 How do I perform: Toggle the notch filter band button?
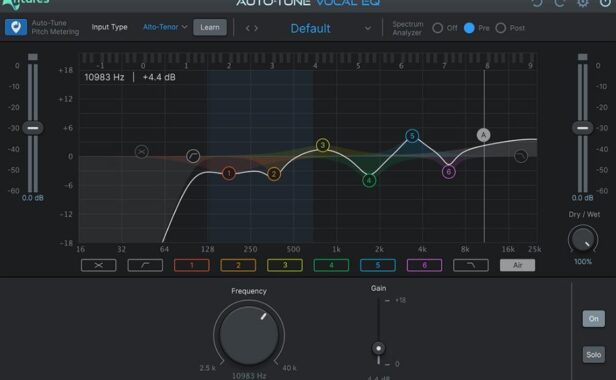(99, 265)
